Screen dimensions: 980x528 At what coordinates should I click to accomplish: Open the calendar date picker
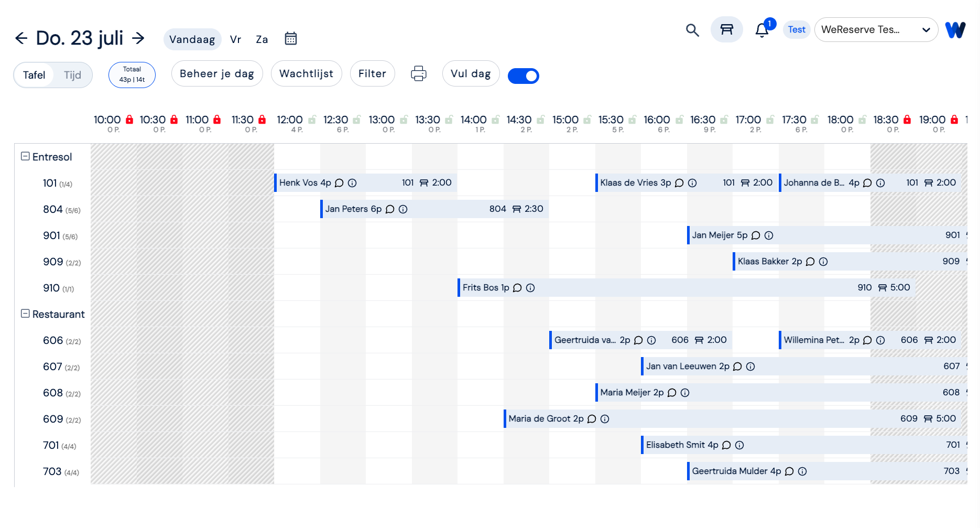coord(291,39)
